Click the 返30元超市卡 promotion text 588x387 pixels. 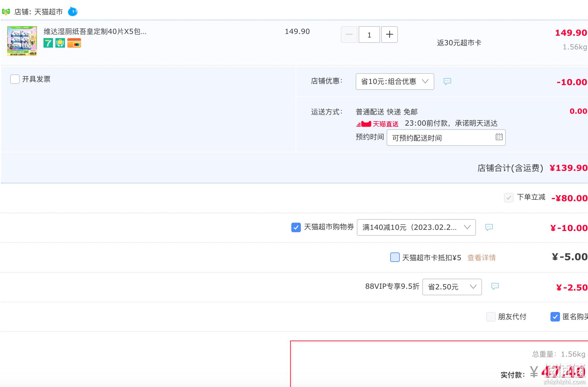pos(459,43)
